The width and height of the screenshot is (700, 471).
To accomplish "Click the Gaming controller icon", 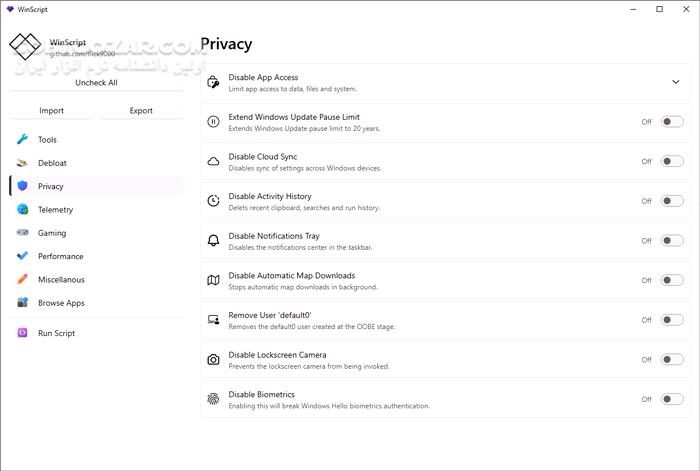I will pyautogui.click(x=22, y=232).
